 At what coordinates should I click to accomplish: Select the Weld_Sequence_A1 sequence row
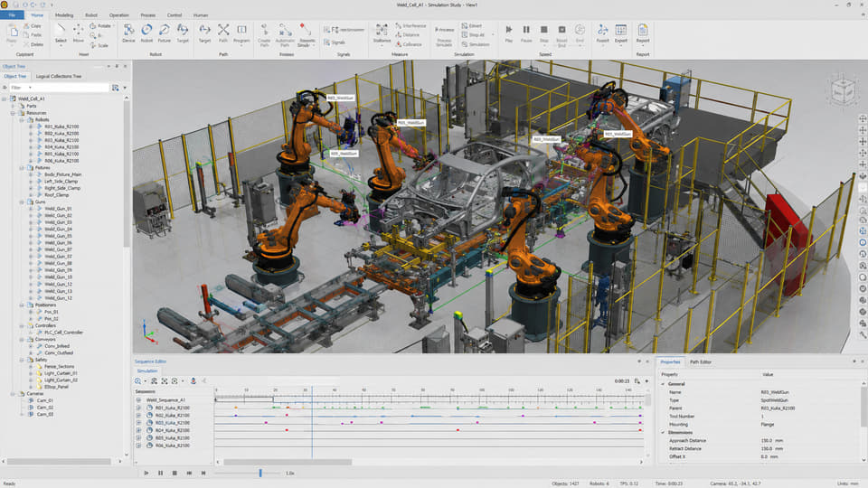pyautogui.click(x=165, y=399)
